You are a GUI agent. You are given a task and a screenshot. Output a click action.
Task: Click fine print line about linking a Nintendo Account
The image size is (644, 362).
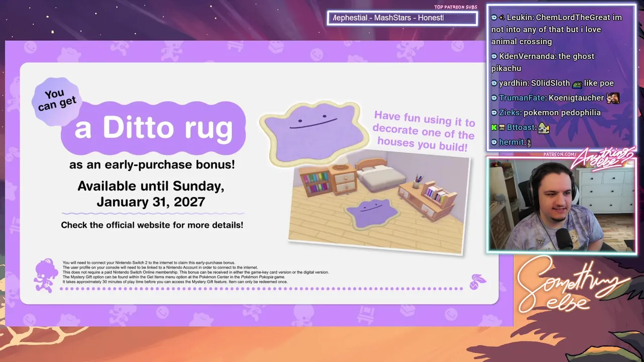point(160,267)
